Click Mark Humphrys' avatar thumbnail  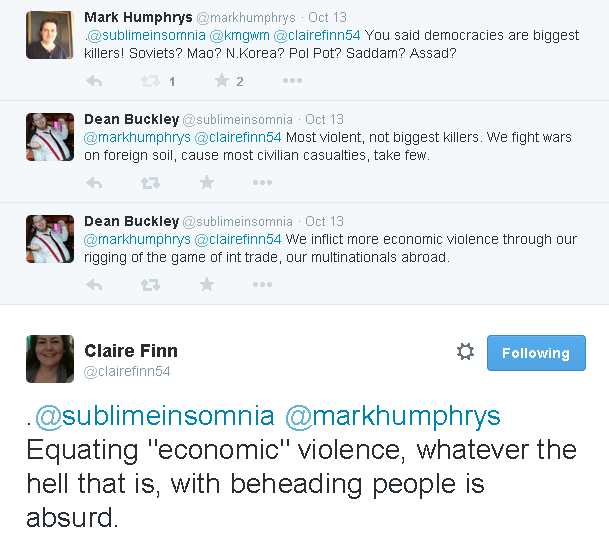pyautogui.click(x=50, y=35)
